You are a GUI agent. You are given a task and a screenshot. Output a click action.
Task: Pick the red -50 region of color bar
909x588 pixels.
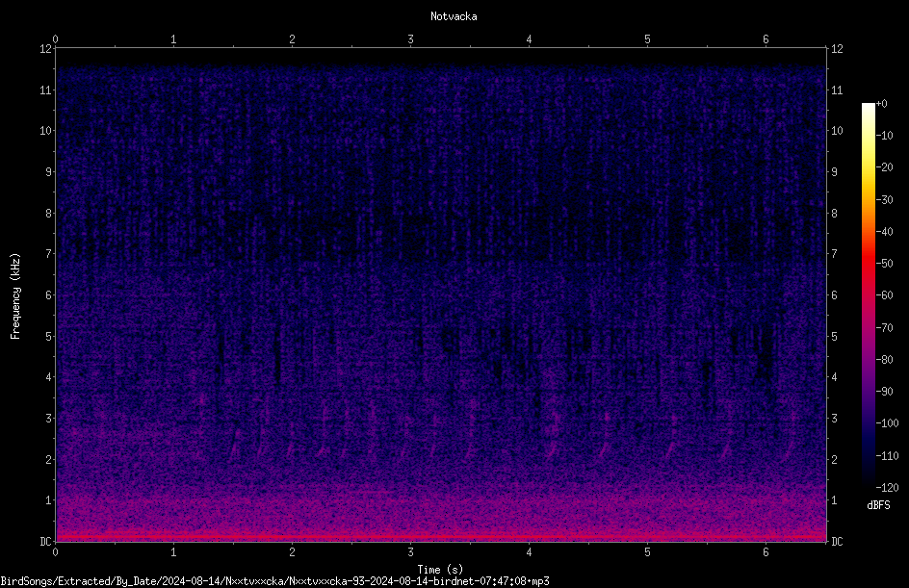tap(868, 264)
